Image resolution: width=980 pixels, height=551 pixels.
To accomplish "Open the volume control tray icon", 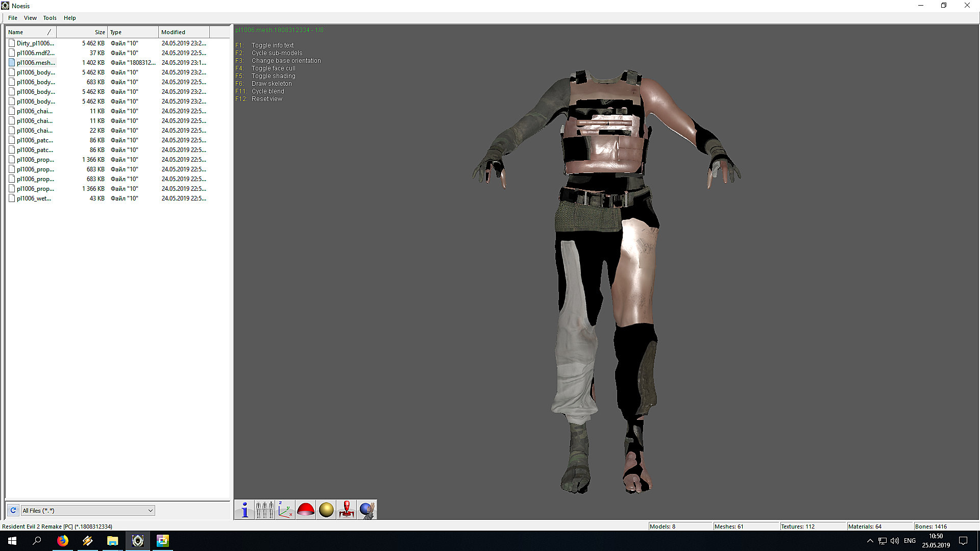I will point(894,541).
